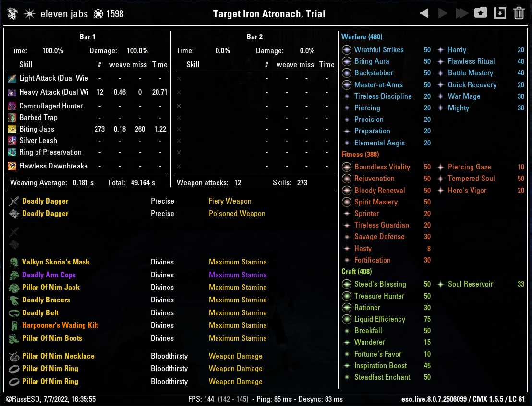
Task: Click the champion points icon beside 1598
Action: (x=98, y=14)
